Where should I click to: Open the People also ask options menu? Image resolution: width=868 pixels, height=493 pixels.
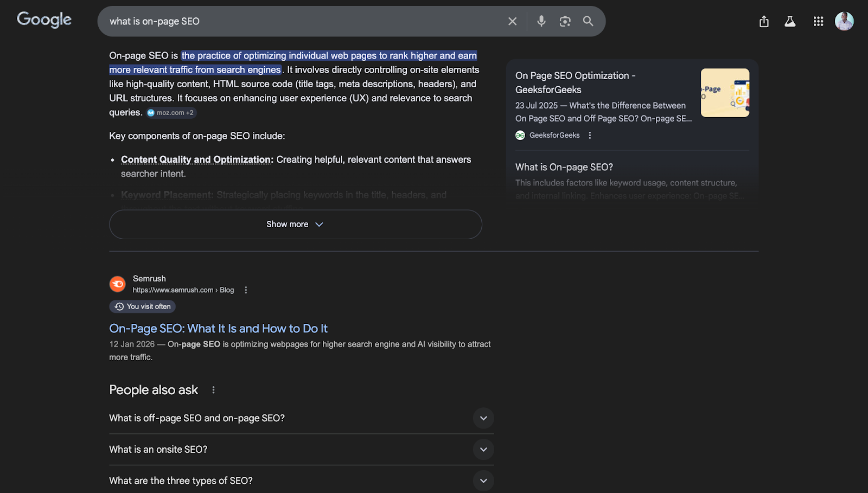point(213,389)
